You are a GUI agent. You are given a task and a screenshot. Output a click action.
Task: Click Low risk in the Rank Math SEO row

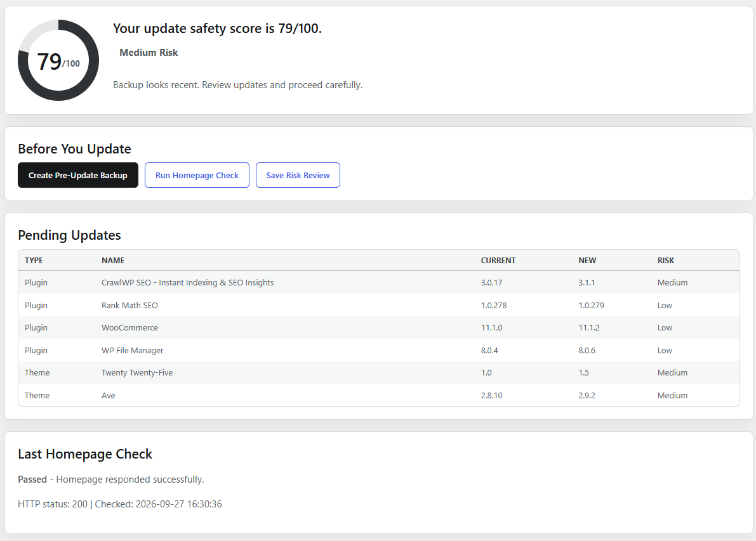point(665,305)
